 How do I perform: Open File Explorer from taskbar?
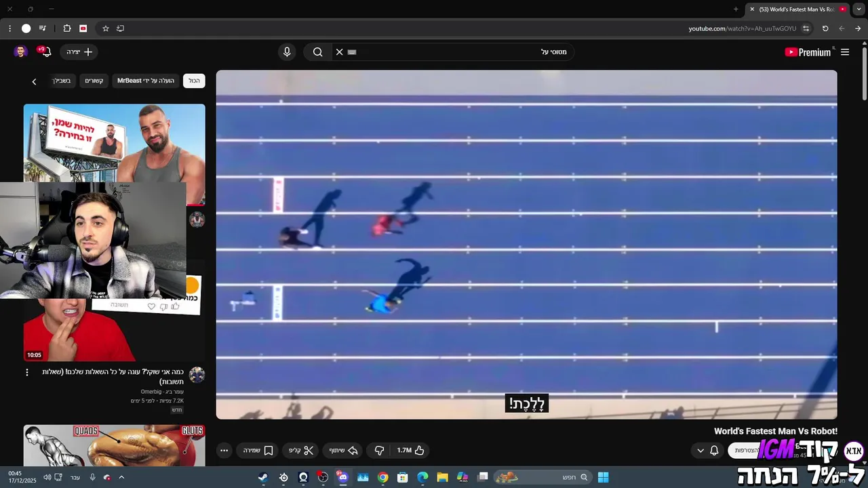[x=443, y=477]
